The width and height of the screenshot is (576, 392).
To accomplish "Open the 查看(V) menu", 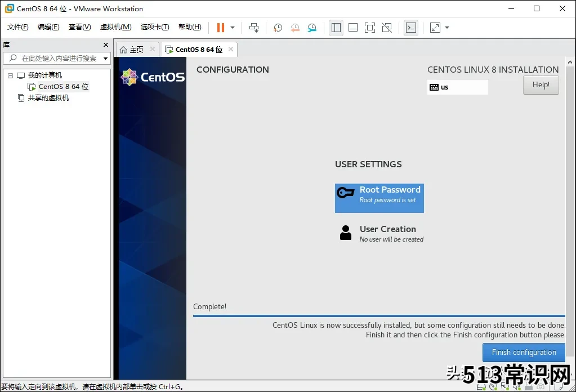I will (x=80, y=27).
